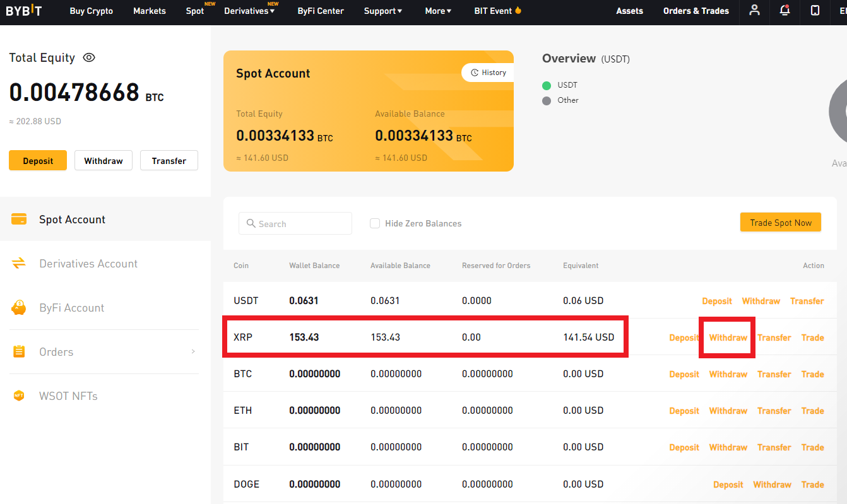The width and height of the screenshot is (847, 504).
Task: Expand the More dropdown menu
Action: 439,11
